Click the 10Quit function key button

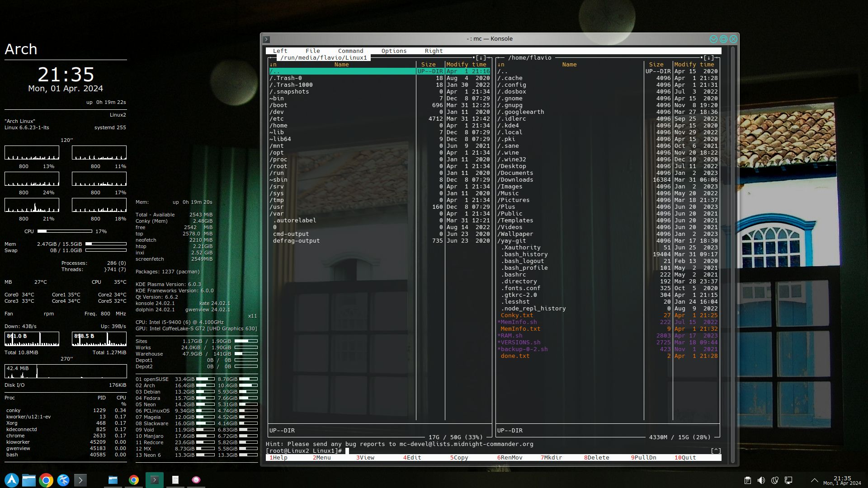click(x=685, y=458)
